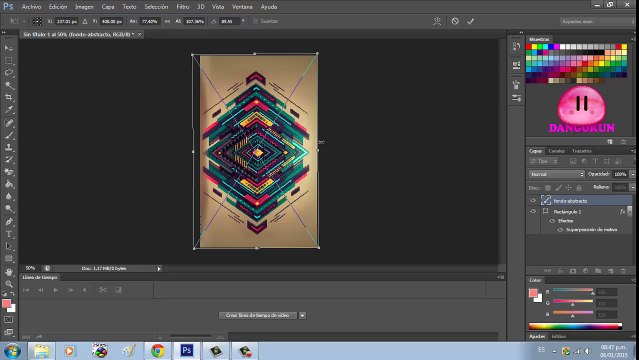Open the Capas panel menu
Viewport: 639px width, 360px height.
632,151
